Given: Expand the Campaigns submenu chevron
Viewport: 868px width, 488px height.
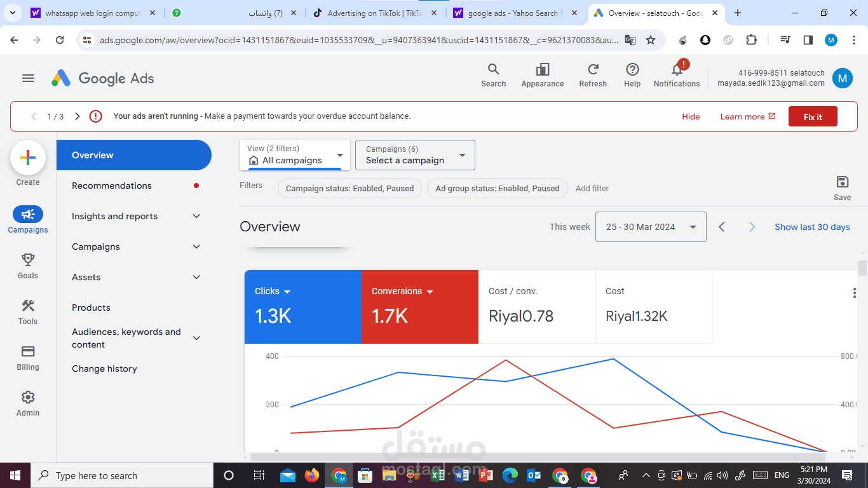Looking at the screenshot, I should click(196, 247).
